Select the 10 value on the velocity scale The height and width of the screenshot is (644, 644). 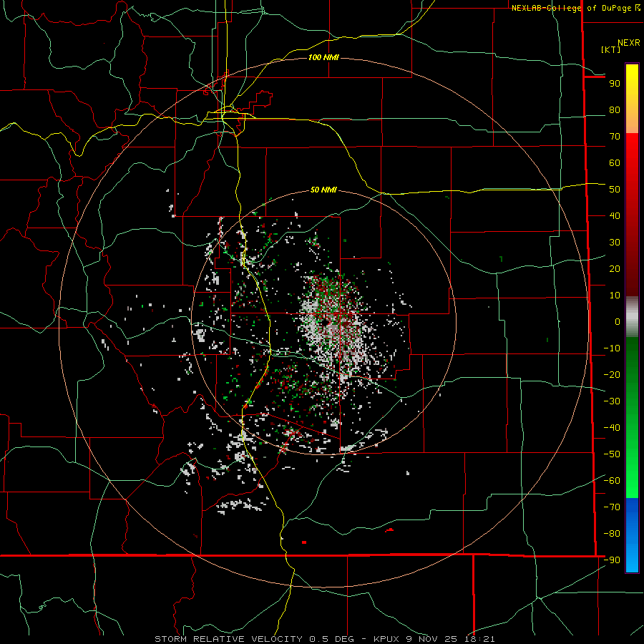click(615, 296)
